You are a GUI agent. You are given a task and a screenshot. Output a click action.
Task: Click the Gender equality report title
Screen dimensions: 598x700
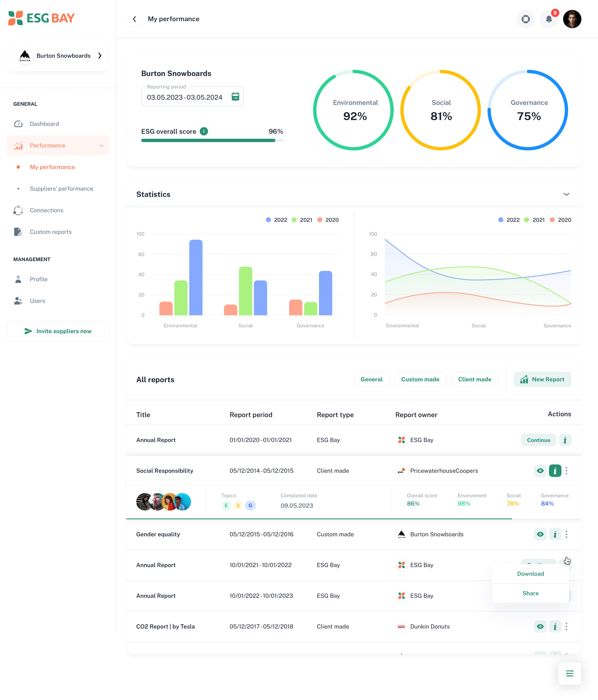[158, 534]
